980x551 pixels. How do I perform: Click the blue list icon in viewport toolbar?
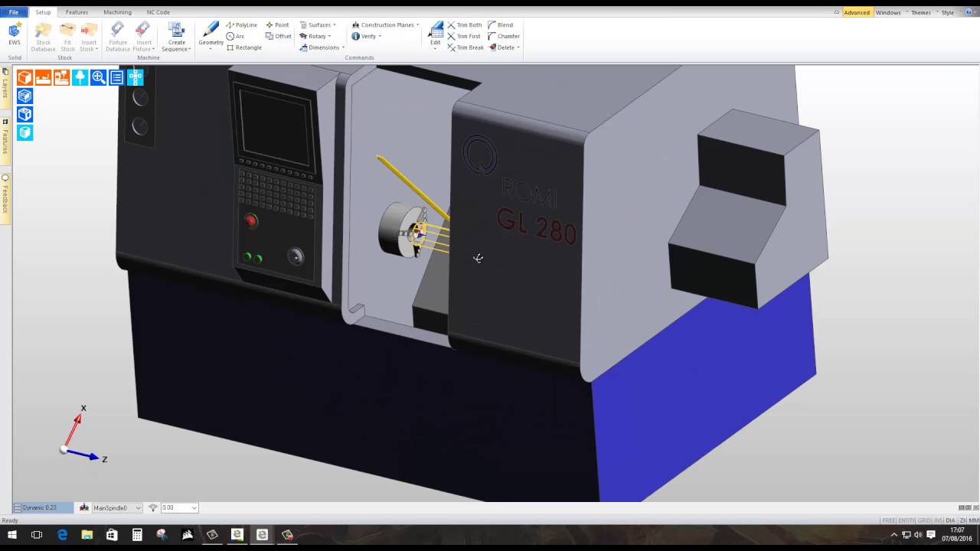point(117,77)
